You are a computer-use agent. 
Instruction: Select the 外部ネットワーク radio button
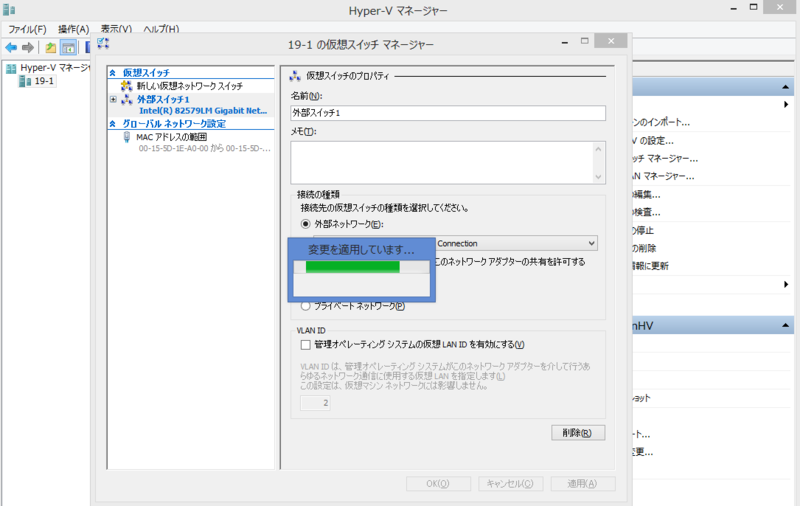305,224
